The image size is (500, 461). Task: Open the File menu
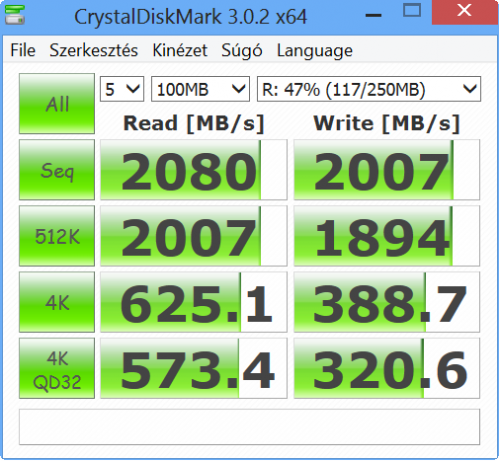coord(23,51)
